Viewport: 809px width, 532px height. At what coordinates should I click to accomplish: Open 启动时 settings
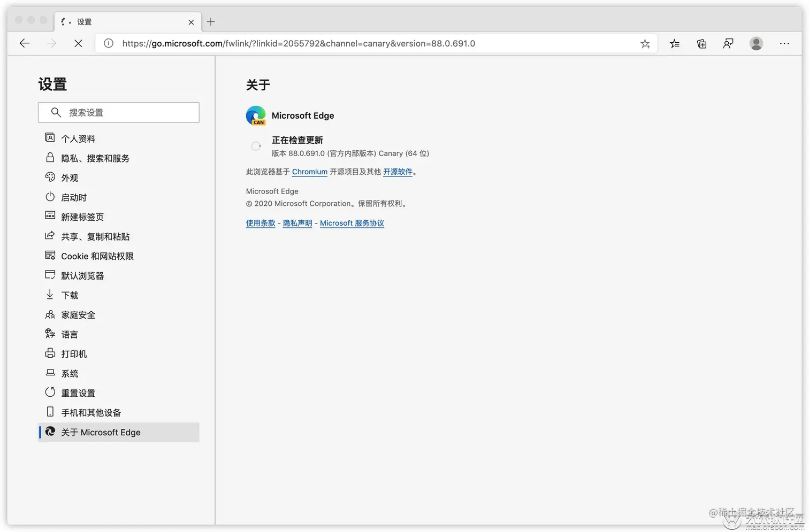pyautogui.click(x=119, y=197)
